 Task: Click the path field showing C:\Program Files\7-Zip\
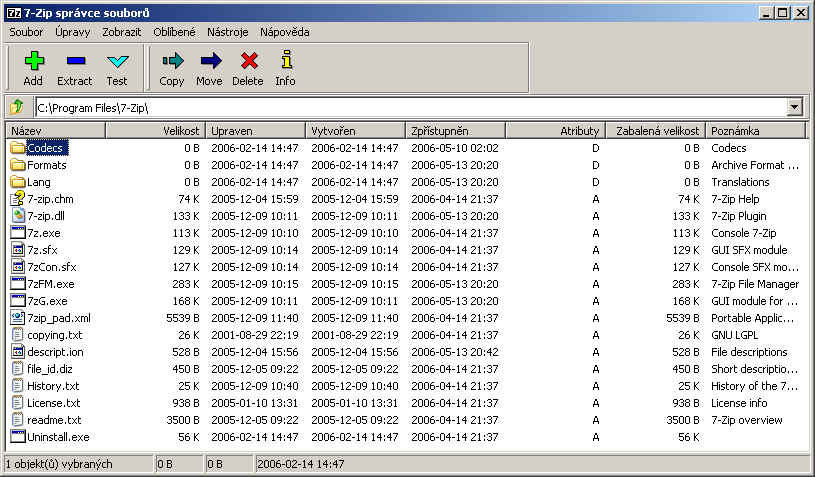pyautogui.click(x=400, y=107)
